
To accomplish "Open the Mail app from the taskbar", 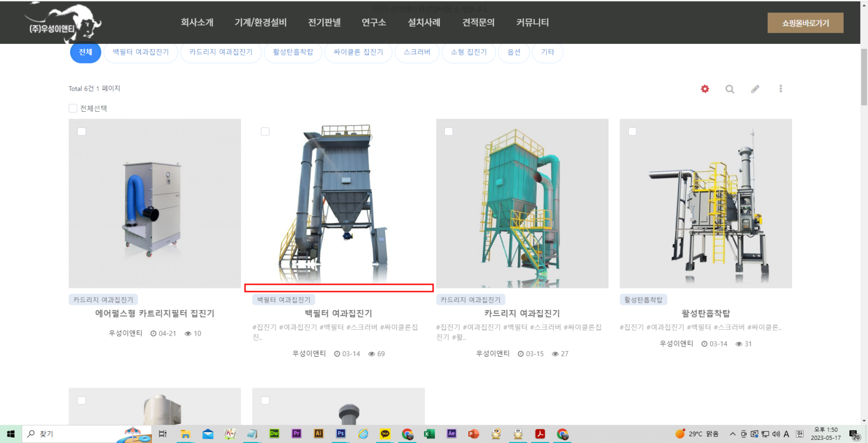I will point(208,434).
